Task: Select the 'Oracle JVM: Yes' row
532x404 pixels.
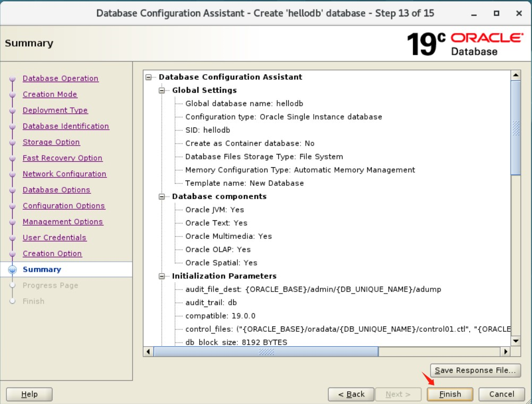Action: pyautogui.click(x=214, y=210)
